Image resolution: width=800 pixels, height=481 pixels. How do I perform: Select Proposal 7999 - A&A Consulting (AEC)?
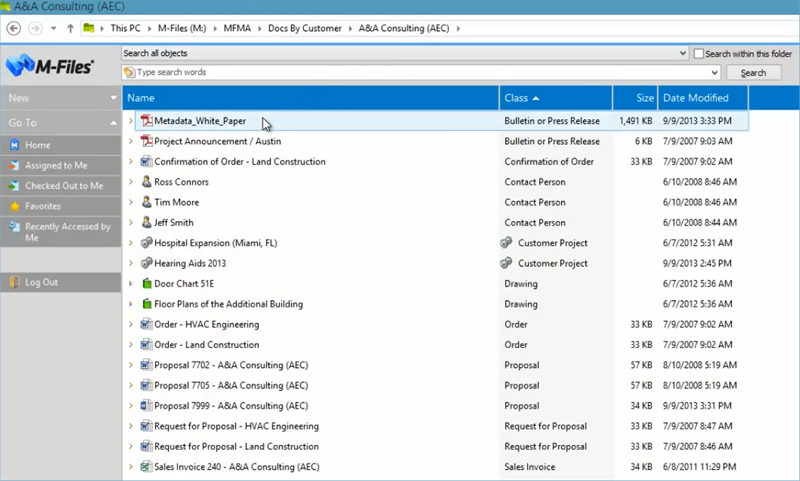[x=231, y=406]
